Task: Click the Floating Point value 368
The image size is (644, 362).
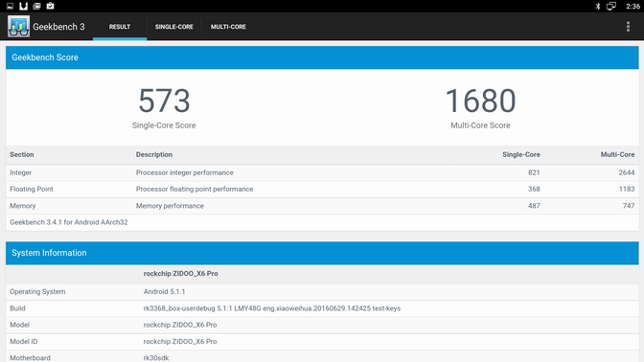Action: (534, 190)
